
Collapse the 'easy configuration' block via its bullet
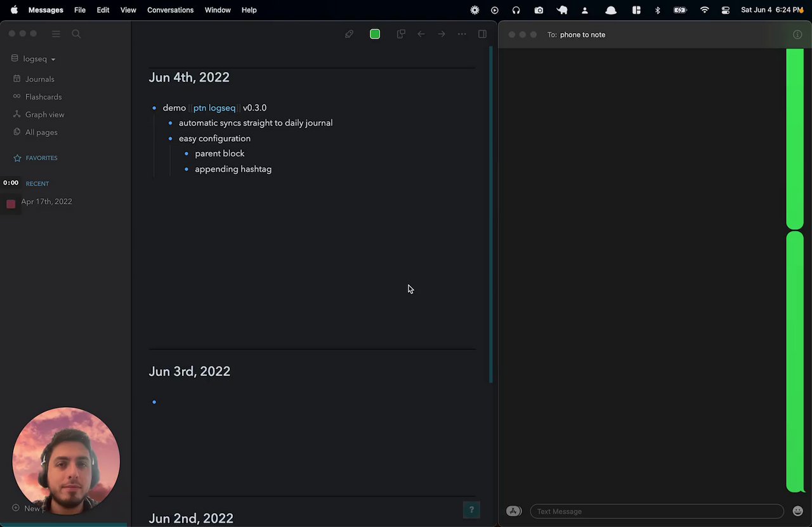click(x=170, y=138)
